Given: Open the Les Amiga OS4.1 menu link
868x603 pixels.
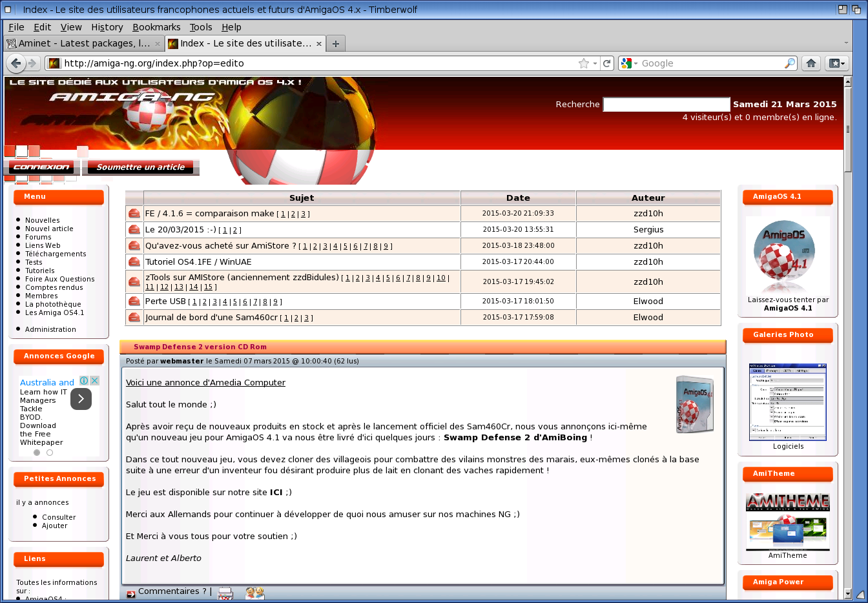Looking at the screenshot, I should tap(54, 312).
